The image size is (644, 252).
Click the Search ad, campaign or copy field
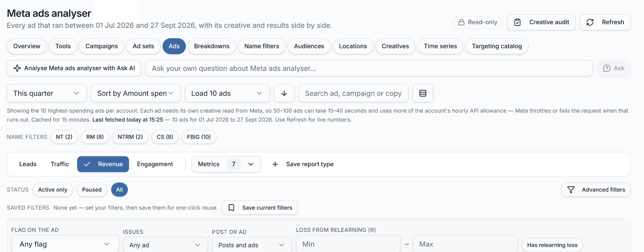tap(353, 93)
